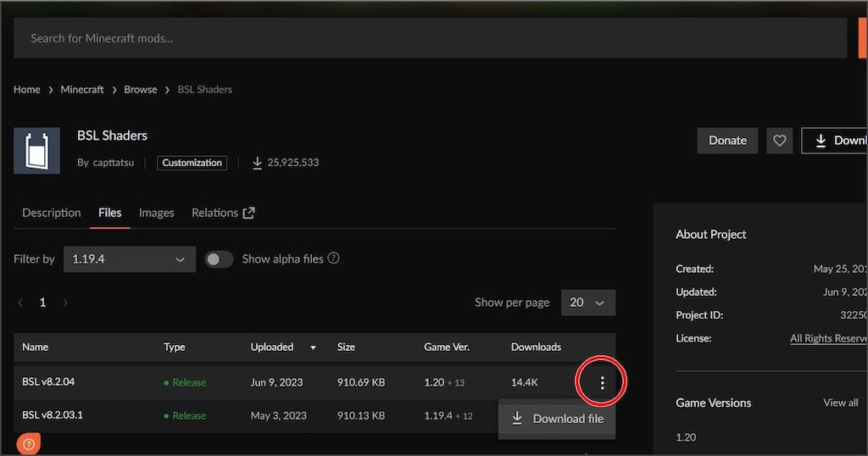
Task: Click View all game versions
Action: click(x=840, y=403)
